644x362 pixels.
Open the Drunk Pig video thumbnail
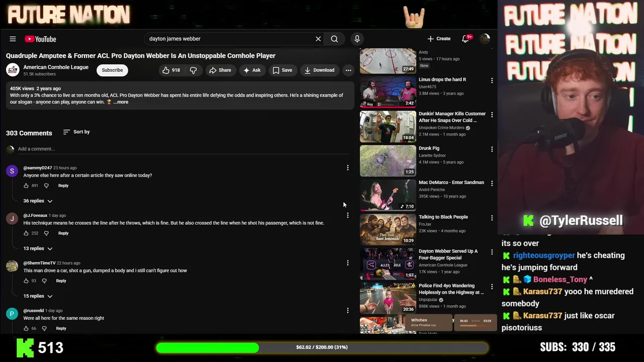click(388, 161)
